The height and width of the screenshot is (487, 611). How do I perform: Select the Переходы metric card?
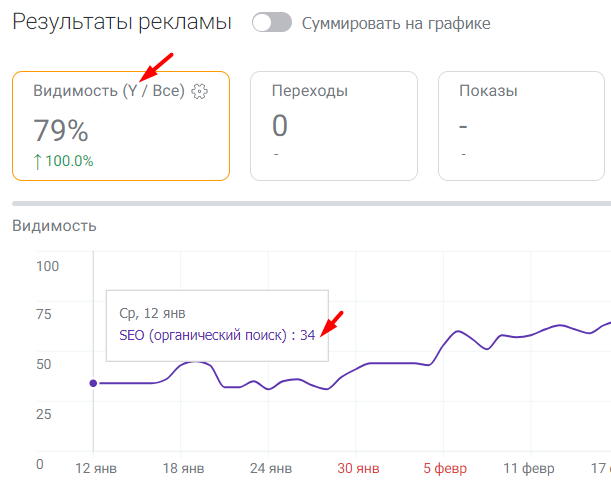[334, 125]
